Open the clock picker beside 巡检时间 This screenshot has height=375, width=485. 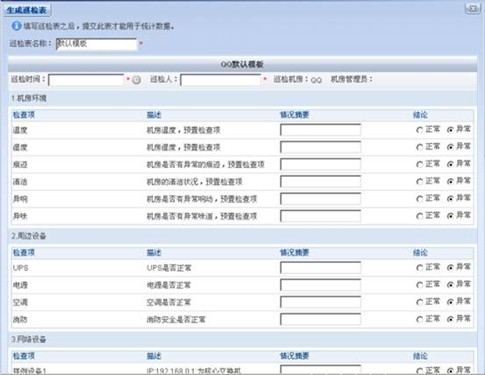(x=136, y=80)
